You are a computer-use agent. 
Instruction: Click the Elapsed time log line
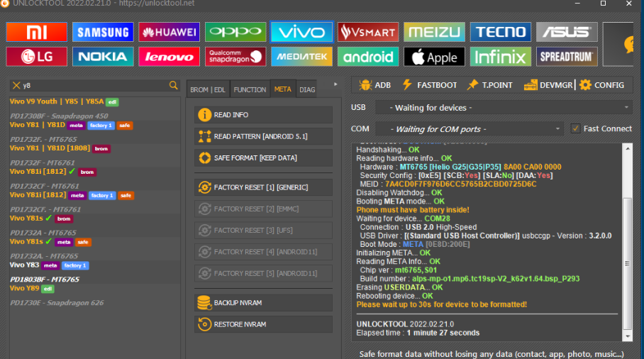click(418, 333)
